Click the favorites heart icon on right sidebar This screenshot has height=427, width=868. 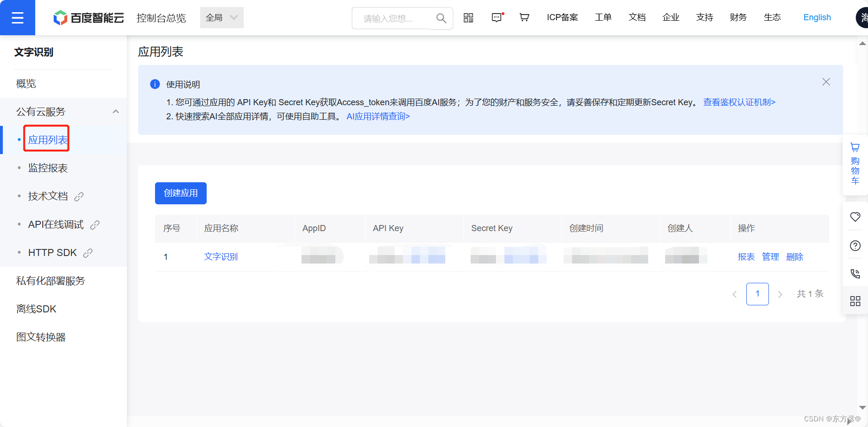[855, 217]
